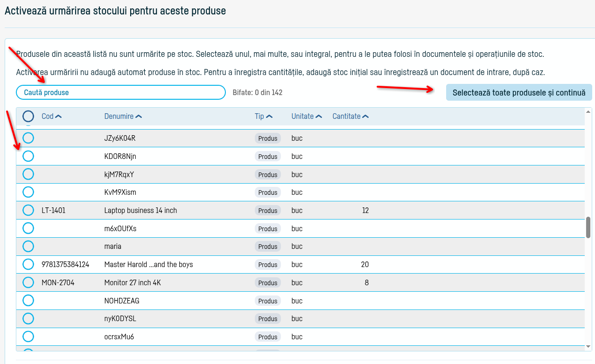595x364 pixels.
Task: Click the Produs tag on the Laptop business row
Action: (x=268, y=211)
